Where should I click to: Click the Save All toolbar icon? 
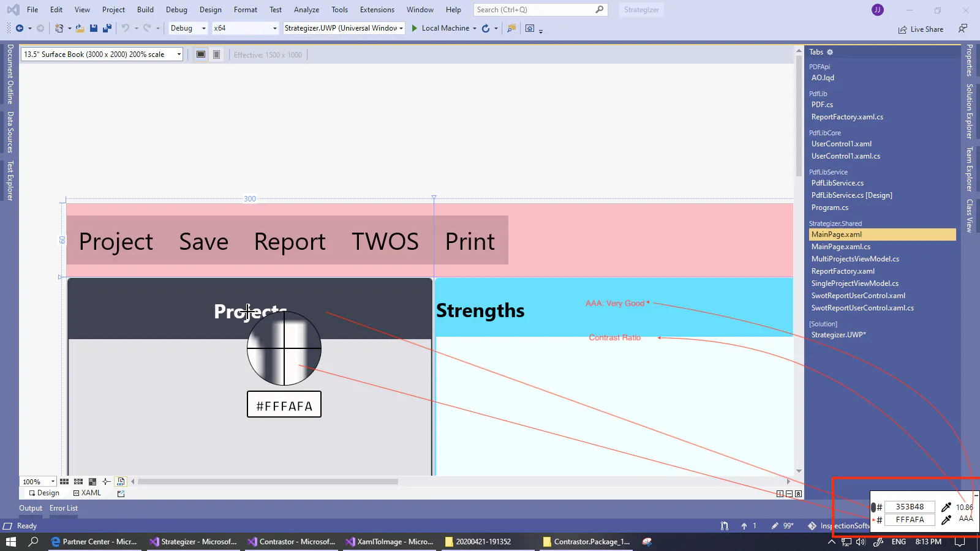[x=107, y=28]
